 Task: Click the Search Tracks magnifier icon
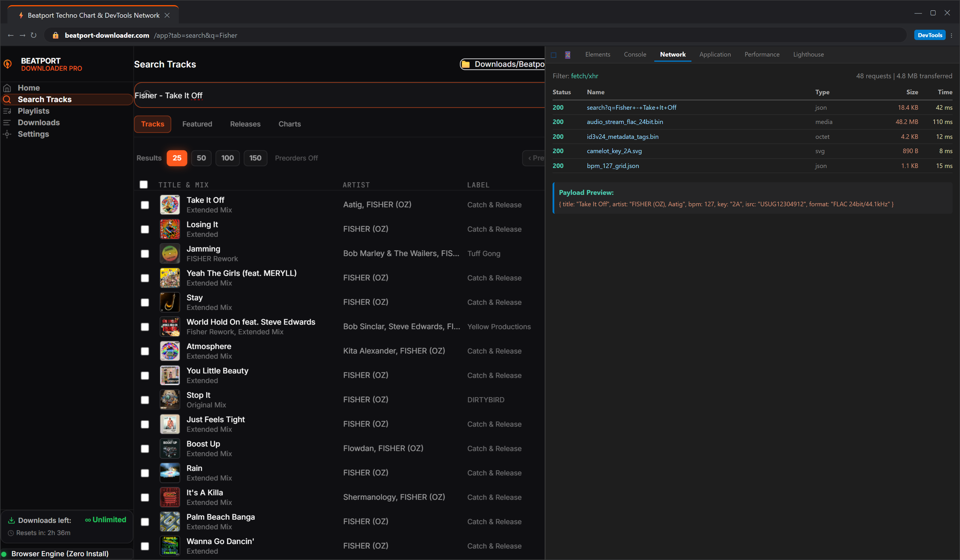pyautogui.click(x=7, y=99)
